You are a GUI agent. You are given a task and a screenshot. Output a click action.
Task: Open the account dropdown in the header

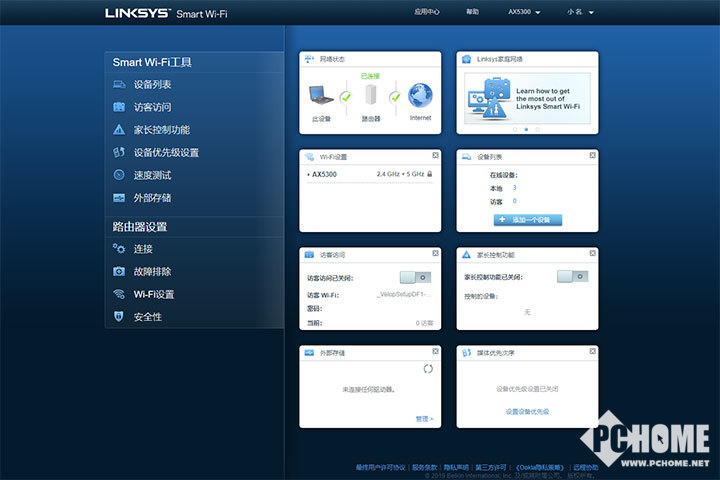click(x=580, y=12)
